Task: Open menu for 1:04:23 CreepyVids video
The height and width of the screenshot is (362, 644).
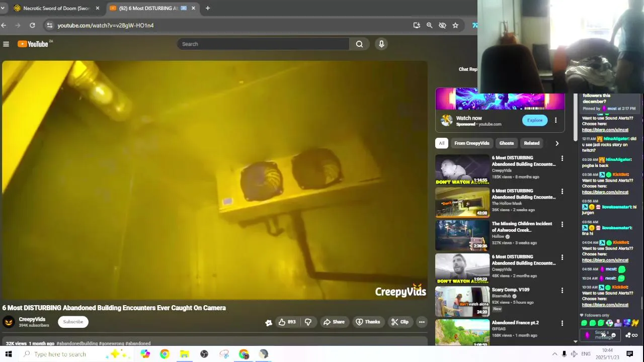Action: 562,257
